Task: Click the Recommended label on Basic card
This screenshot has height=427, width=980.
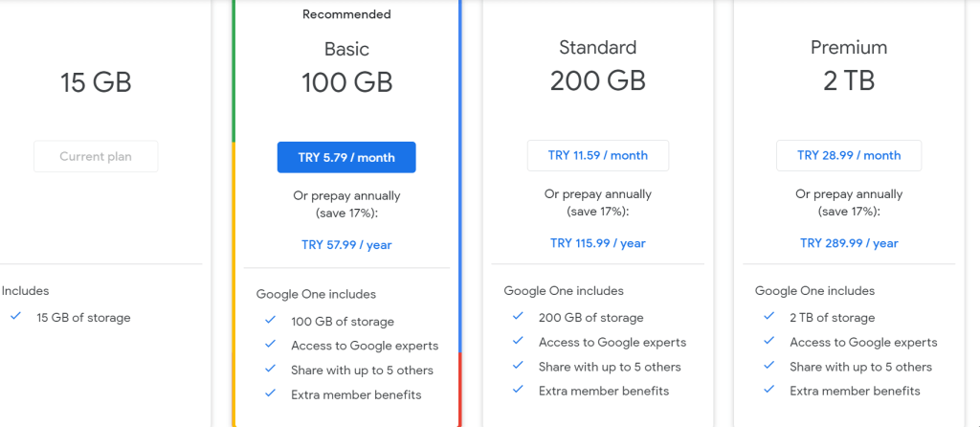Action: 346,14
